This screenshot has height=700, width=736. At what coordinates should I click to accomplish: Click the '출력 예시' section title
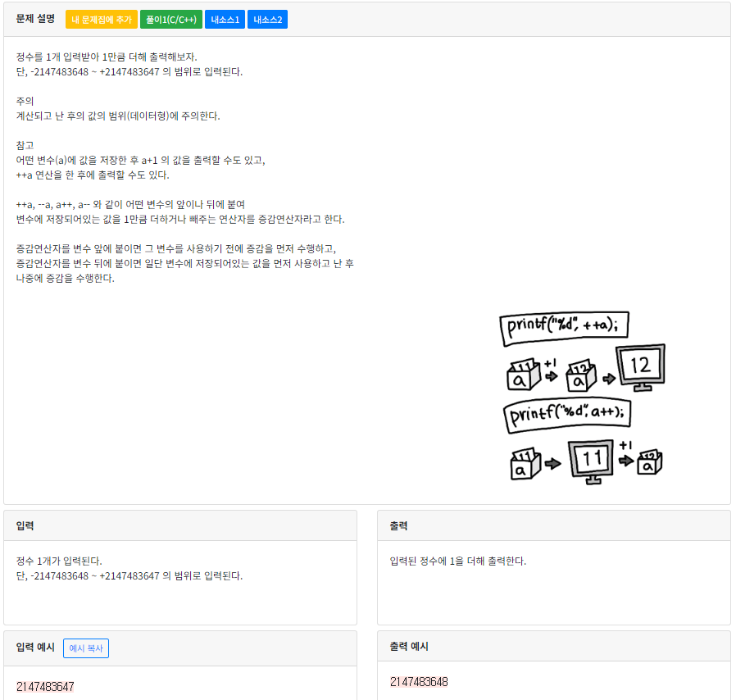[x=408, y=646]
